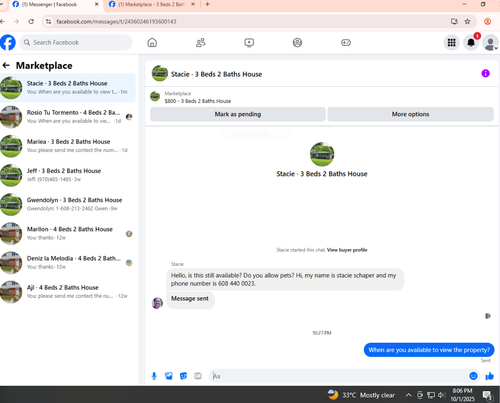Screen dimensions: 500x403
Task: Click the Marketplace listing thumbnail near $800
Action: [155, 97]
